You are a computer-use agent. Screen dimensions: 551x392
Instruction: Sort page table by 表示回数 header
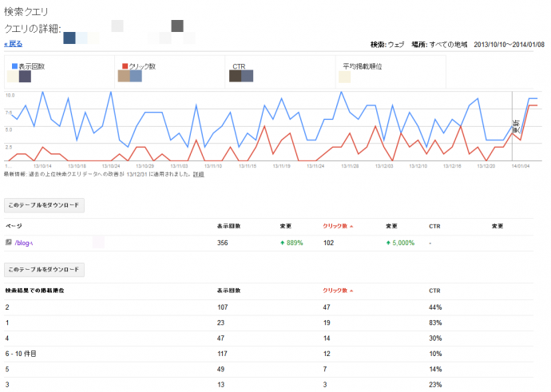[x=228, y=226]
